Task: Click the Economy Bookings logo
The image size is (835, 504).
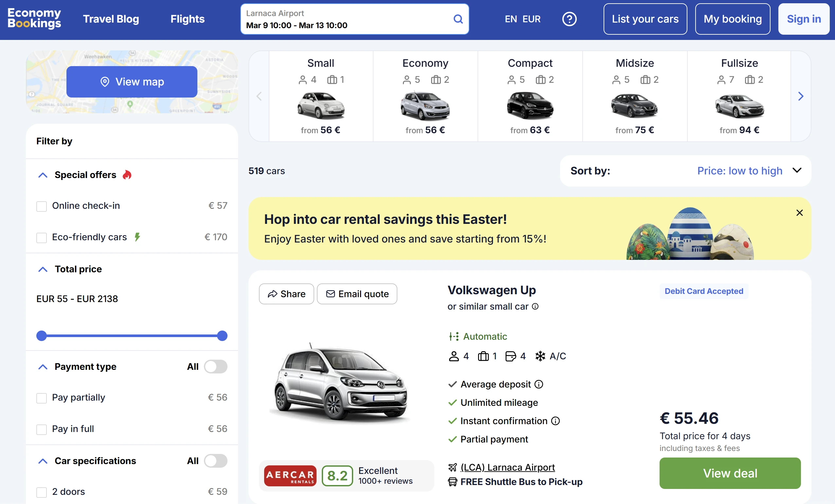Action: pos(34,18)
